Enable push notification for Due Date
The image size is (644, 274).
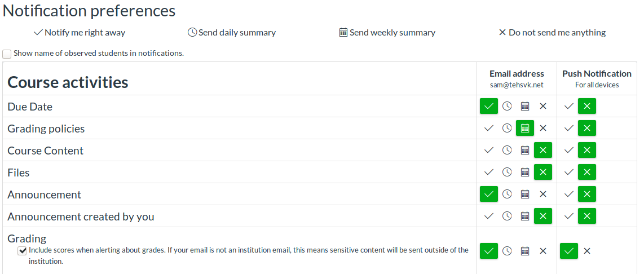coord(569,106)
